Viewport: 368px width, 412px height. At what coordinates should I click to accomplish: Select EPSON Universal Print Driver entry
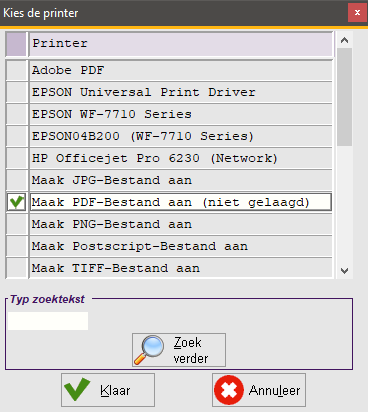click(181, 92)
